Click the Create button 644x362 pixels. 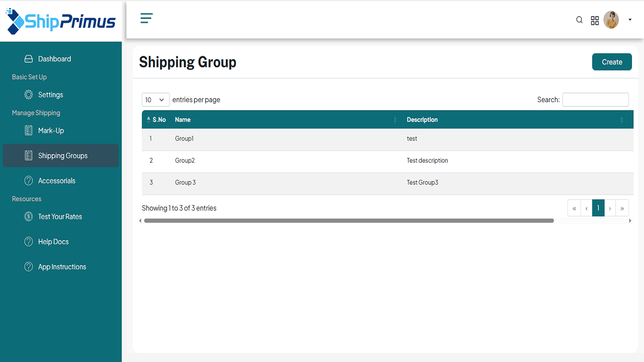pos(612,62)
